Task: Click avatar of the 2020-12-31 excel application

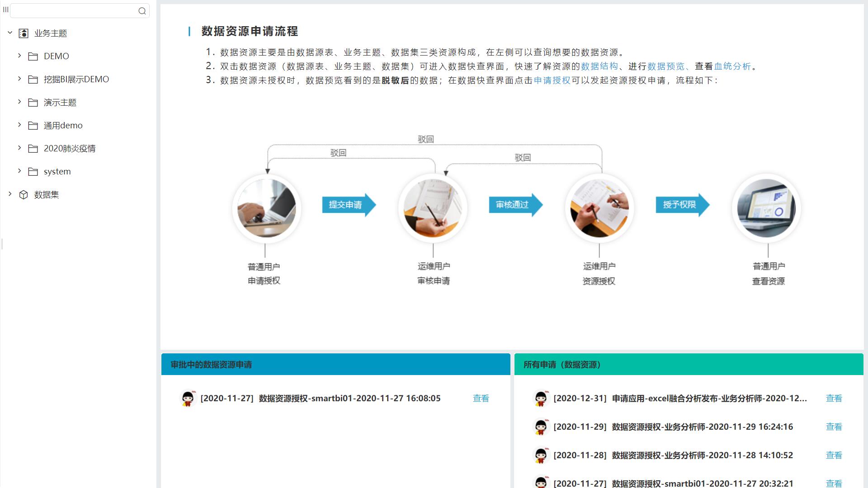Action: pyautogui.click(x=541, y=399)
